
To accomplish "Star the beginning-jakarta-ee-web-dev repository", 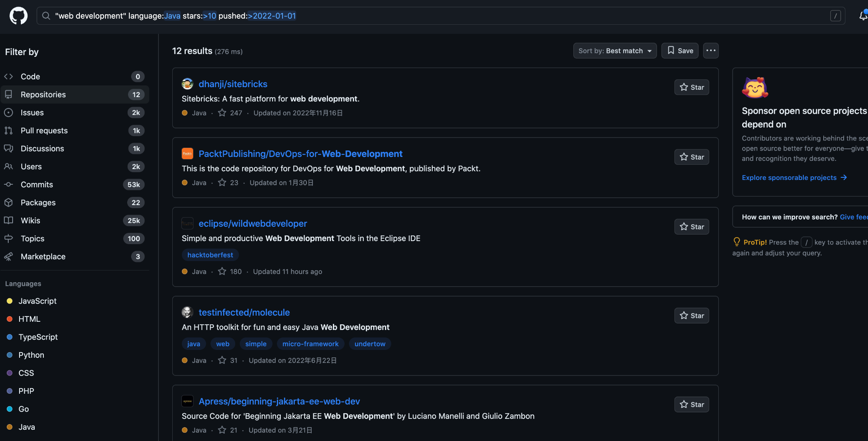I will [x=692, y=405].
